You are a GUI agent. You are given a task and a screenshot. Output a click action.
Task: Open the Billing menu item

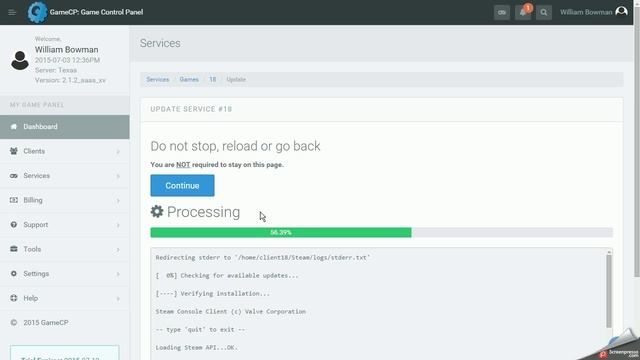(64, 200)
